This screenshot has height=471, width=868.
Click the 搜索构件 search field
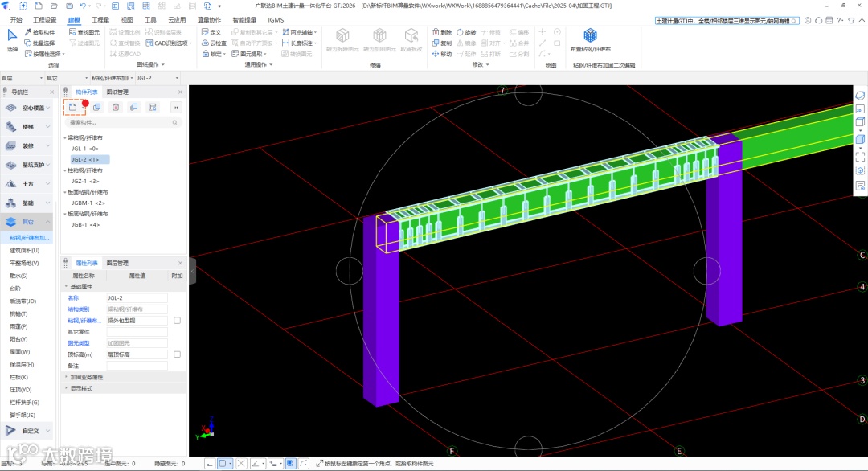tap(123, 122)
